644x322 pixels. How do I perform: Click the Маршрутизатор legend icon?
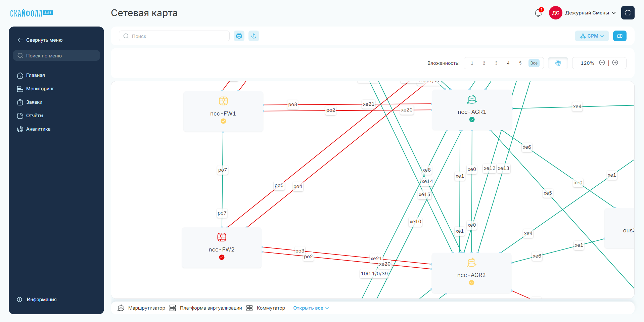[121, 308]
